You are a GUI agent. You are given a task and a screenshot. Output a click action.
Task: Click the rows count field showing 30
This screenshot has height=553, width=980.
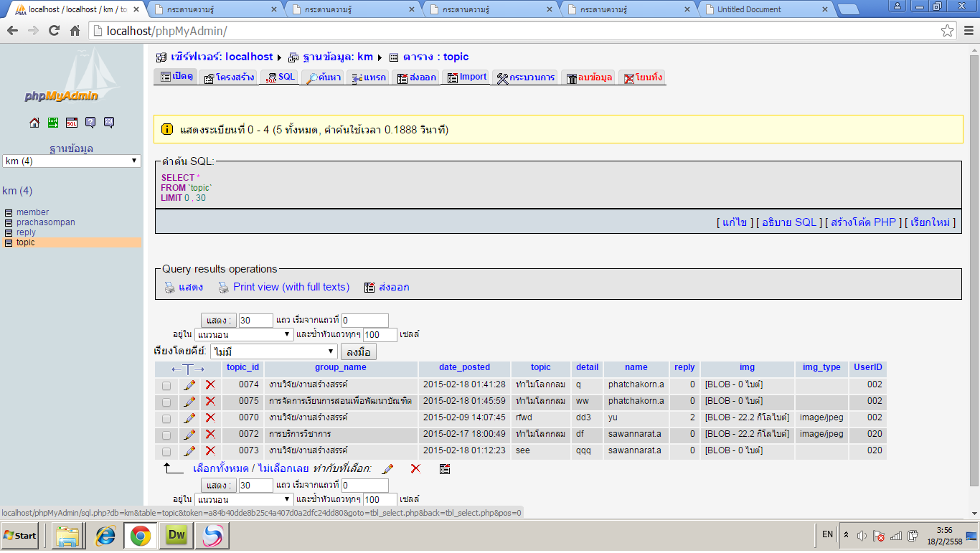click(255, 321)
